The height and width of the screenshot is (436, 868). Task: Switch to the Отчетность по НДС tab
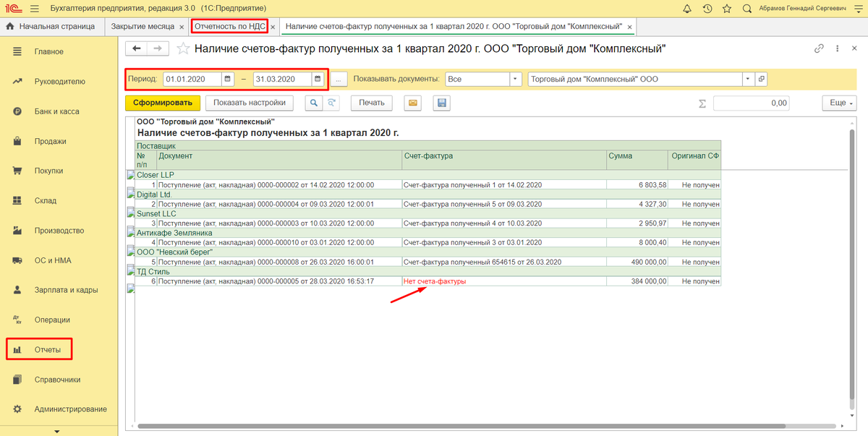231,27
